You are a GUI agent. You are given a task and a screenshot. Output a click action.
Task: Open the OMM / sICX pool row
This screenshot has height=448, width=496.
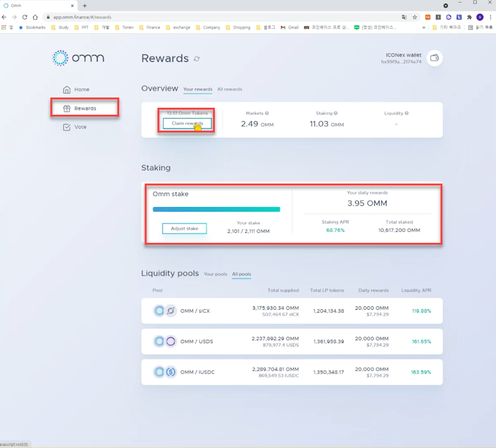292,311
